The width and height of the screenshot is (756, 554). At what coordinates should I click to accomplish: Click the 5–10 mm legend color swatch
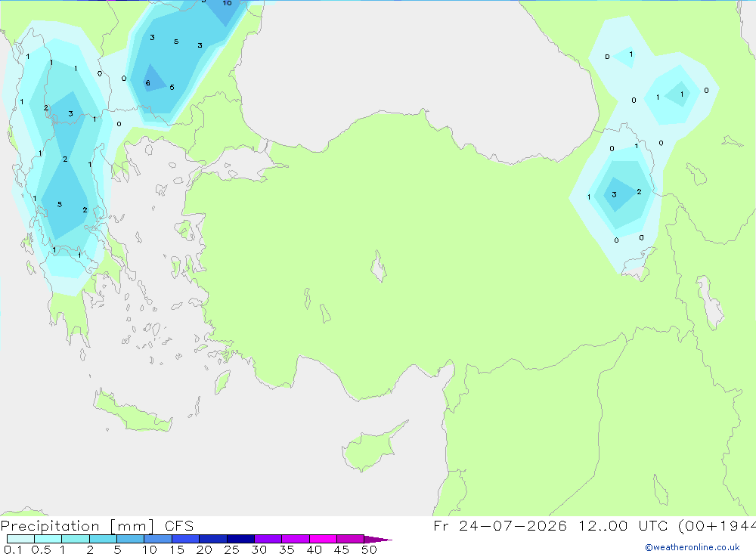coord(130,539)
